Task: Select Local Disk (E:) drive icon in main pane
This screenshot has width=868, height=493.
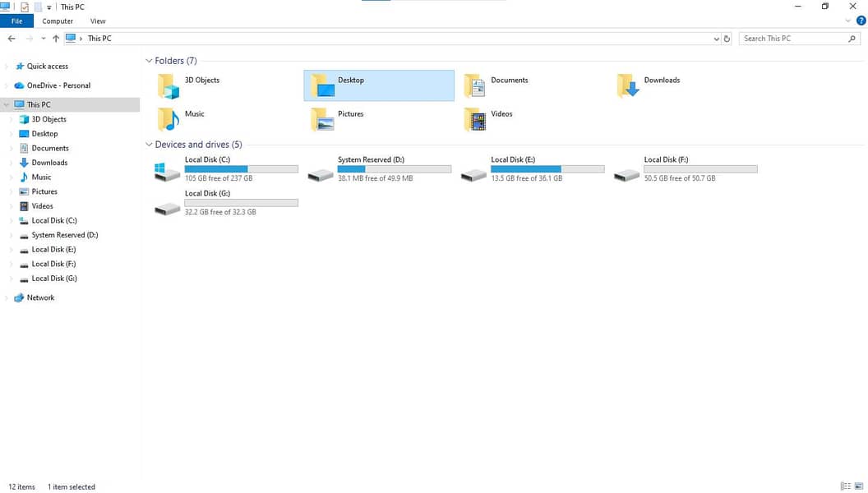Action: [x=473, y=175]
